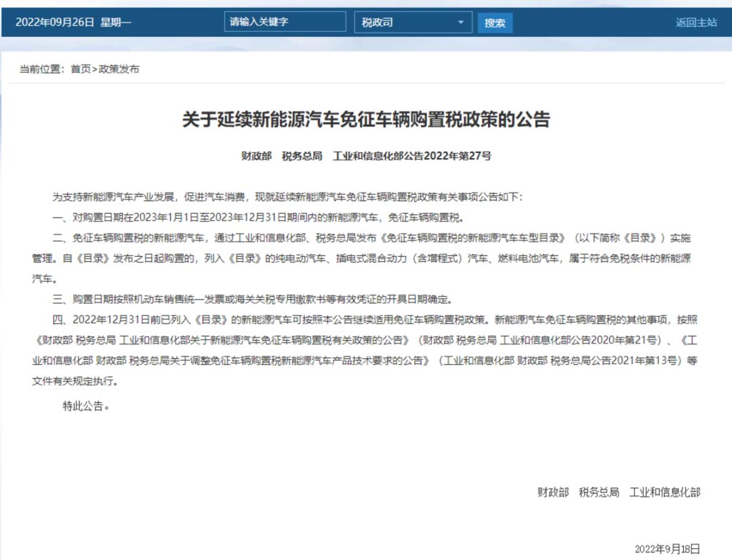Follow the 返回主站 link
The height and width of the screenshot is (560, 732).
pos(696,22)
